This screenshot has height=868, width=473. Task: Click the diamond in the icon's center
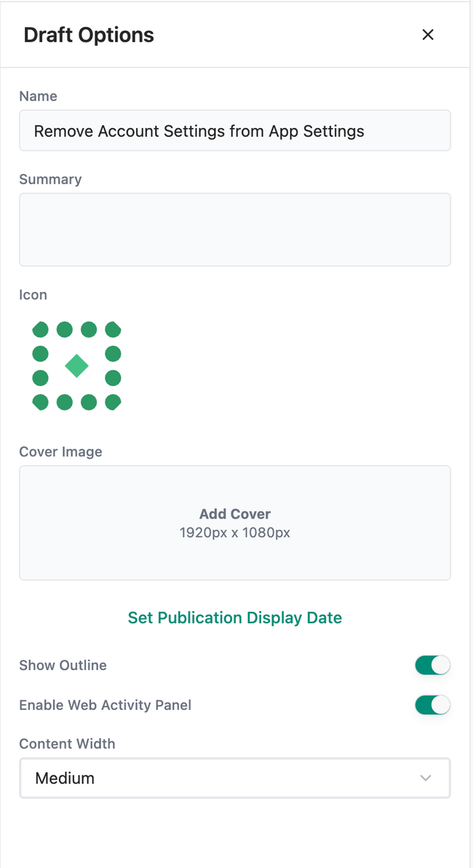click(x=76, y=366)
